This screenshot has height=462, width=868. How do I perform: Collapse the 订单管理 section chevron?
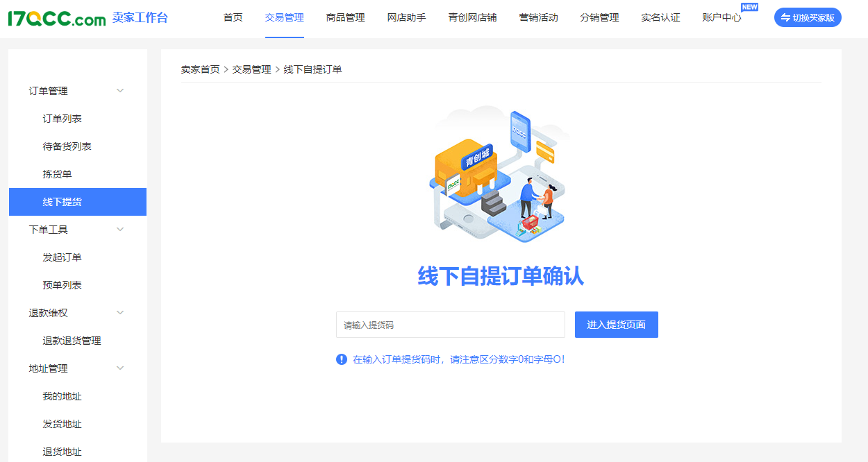coord(120,91)
